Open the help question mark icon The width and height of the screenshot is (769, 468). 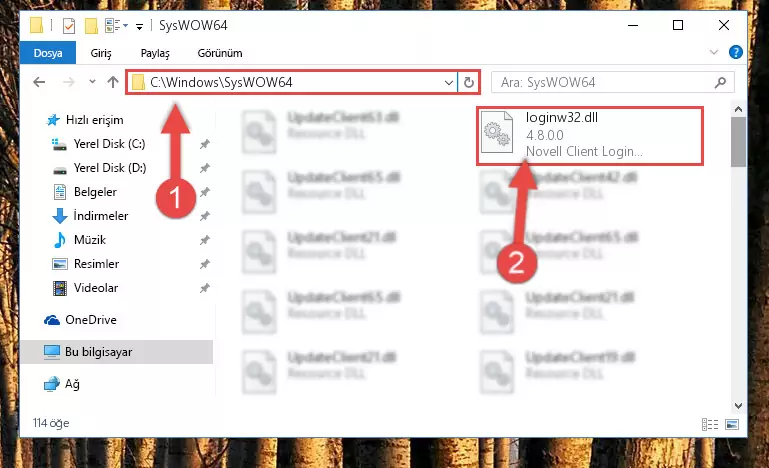click(735, 52)
